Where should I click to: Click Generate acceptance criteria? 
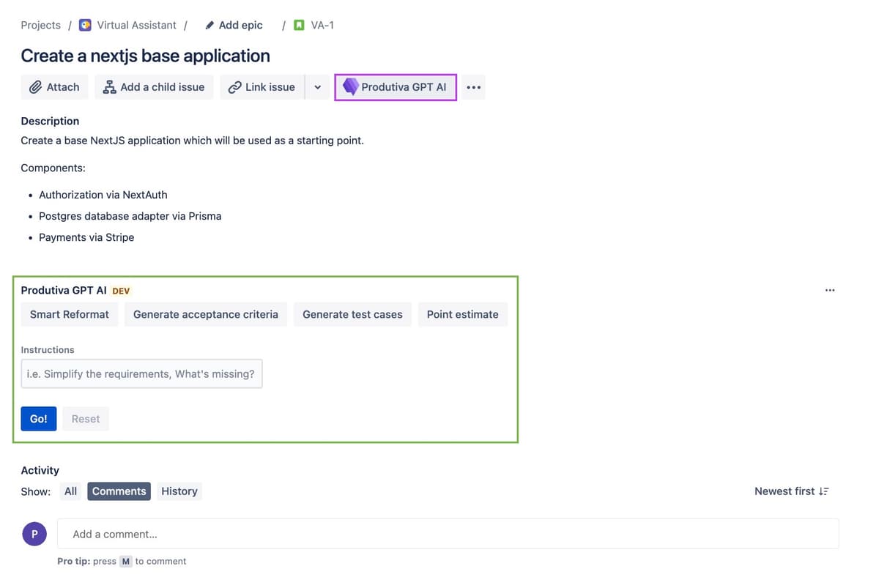click(206, 314)
